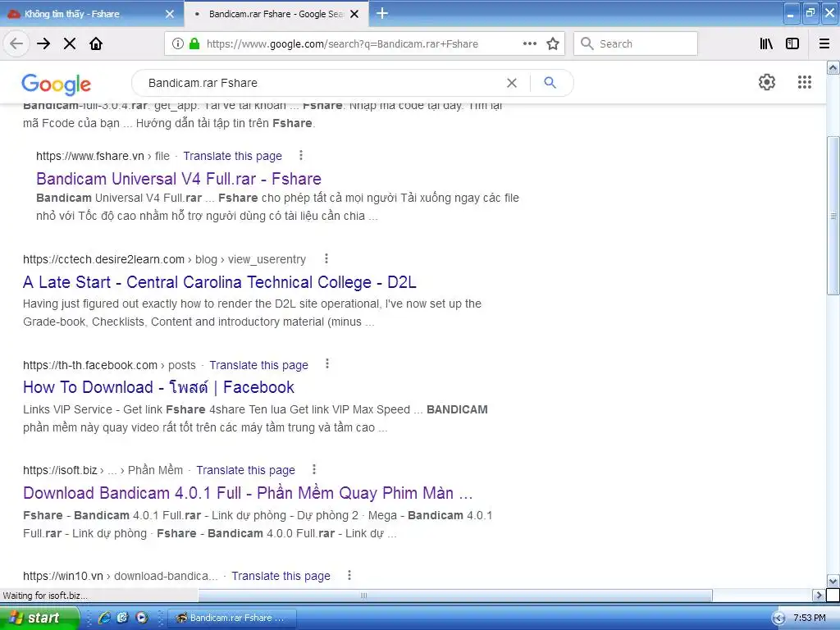Close the 'Không tìm thấy - Fshare' tab

(x=169, y=14)
